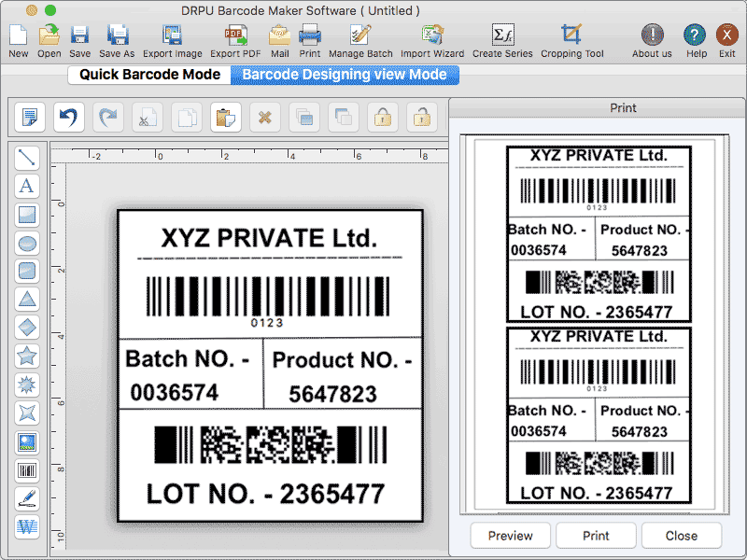Select the Star shape tool
The image size is (747, 560).
(x=27, y=356)
